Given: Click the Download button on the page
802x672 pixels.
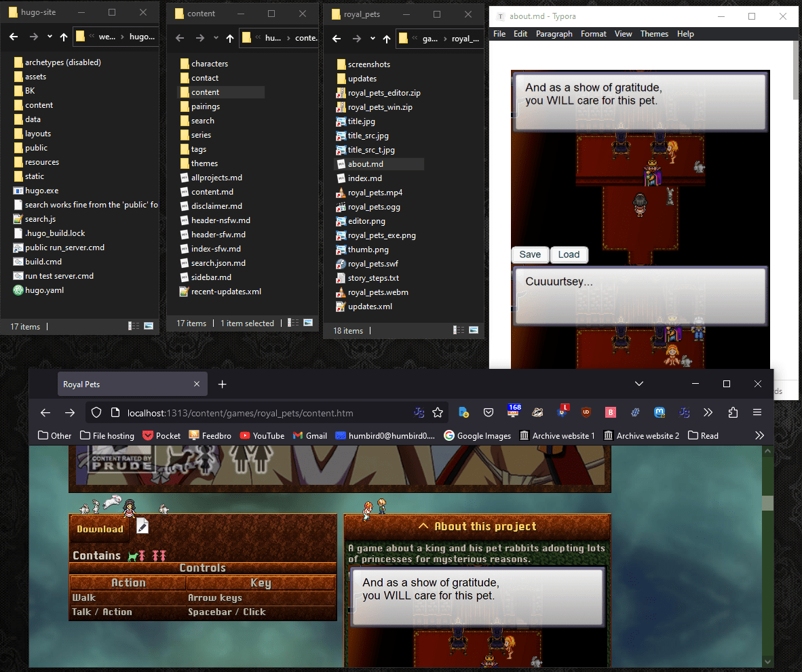Looking at the screenshot, I should pos(100,529).
